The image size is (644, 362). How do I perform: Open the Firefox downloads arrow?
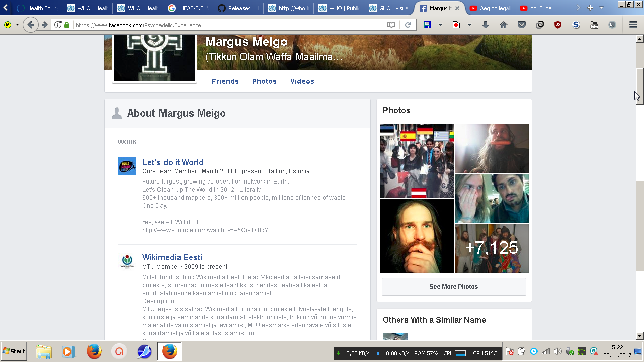click(486, 25)
